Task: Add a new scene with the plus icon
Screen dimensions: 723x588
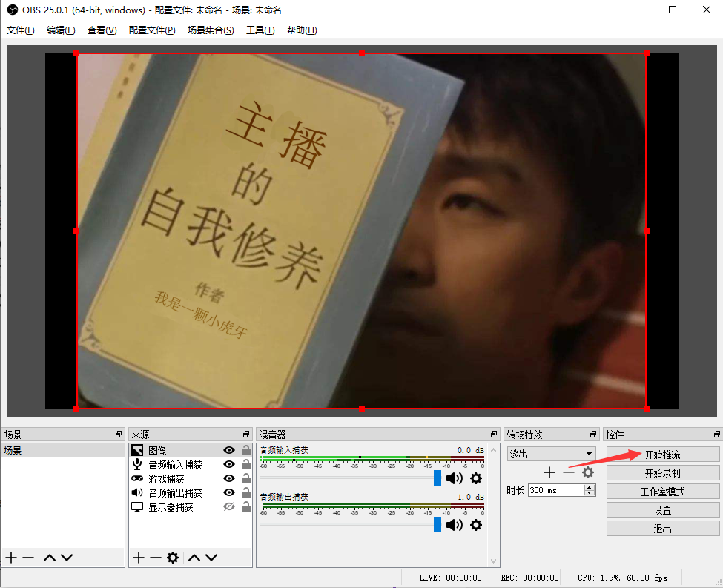Action: pyautogui.click(x=12, y=558)
